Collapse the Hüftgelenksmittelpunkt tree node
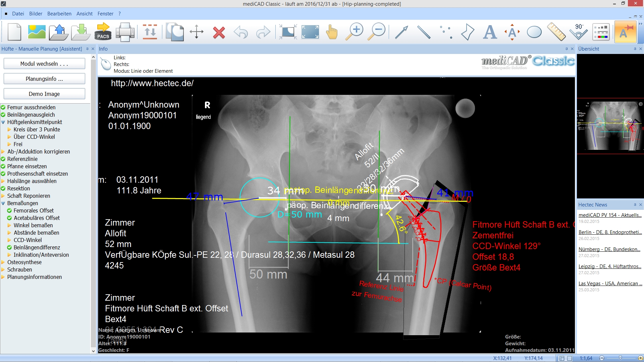The image size is (644, 362). [x=3, y=122]
